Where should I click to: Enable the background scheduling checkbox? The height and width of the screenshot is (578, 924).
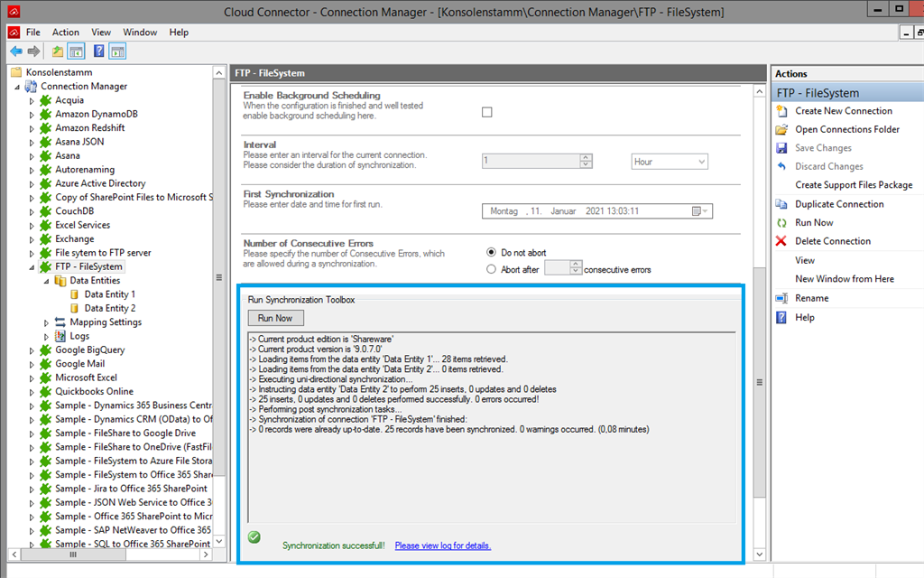click(487, 113)
